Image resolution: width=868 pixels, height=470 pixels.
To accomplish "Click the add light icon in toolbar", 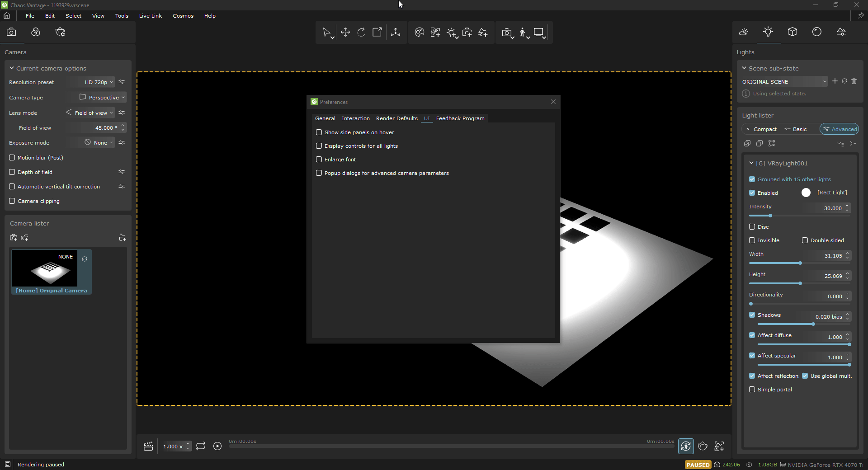I will point(452,33).
